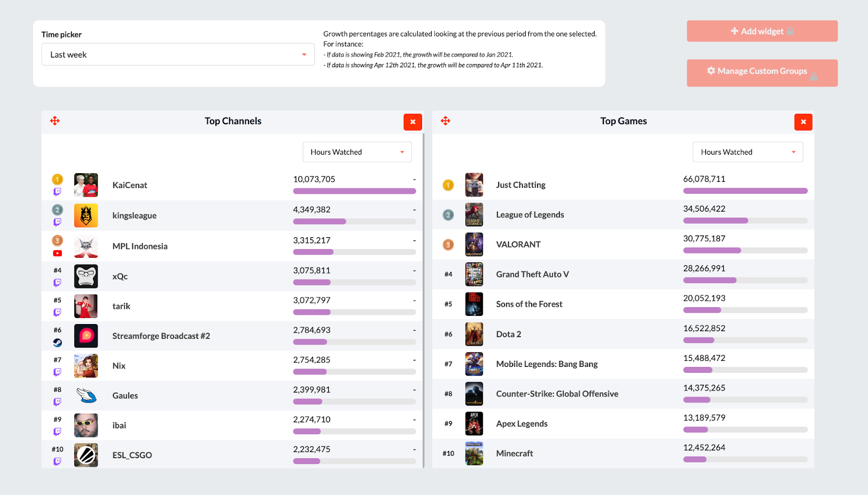Viewport: 868px width, 495px height.
Task: Click the Twitch icon under xQc rank
Action: (58, 282)
